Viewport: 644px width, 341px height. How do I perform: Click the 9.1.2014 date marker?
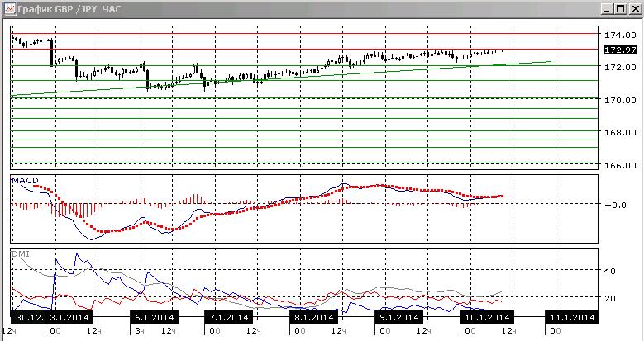click(398, 317)
